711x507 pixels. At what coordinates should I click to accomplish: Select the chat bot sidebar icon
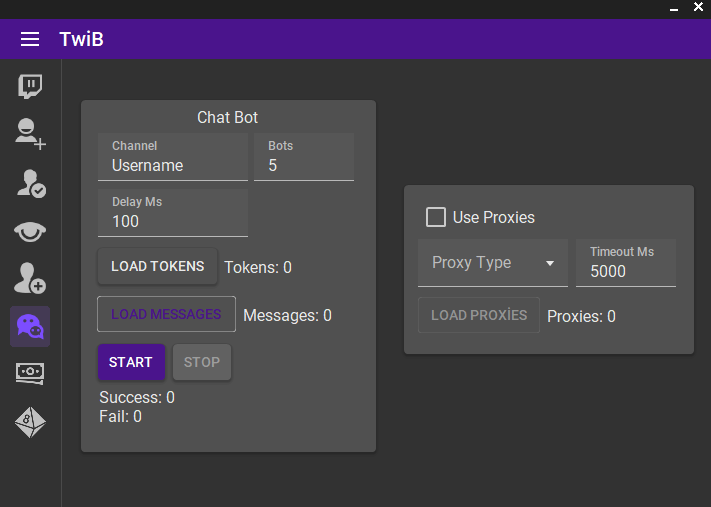30,327
